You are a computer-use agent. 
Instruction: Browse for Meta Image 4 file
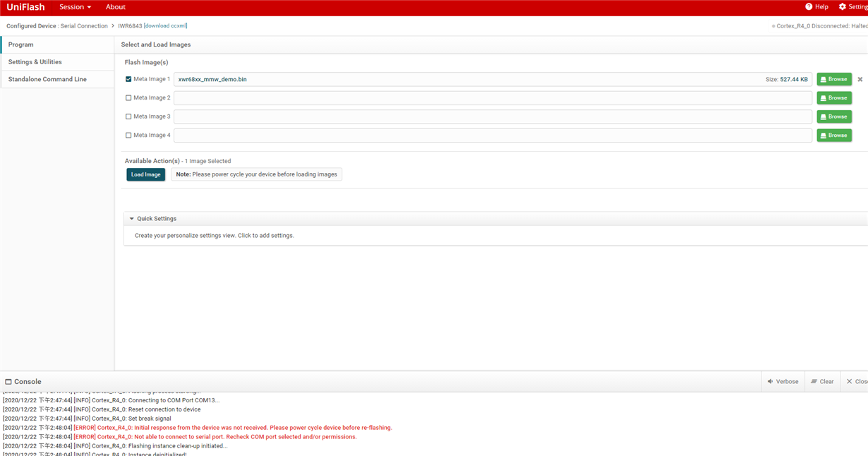[x=834, y=136]
